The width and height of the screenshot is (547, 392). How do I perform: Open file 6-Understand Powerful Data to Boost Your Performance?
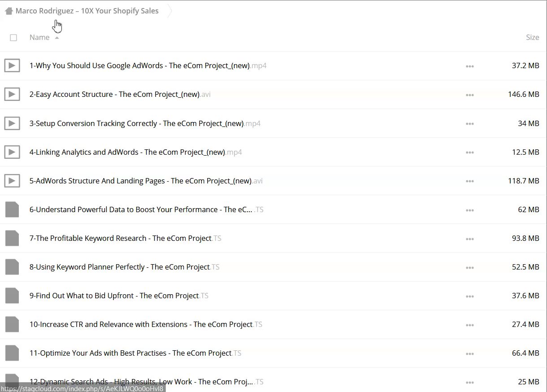(x=147, y=209)
